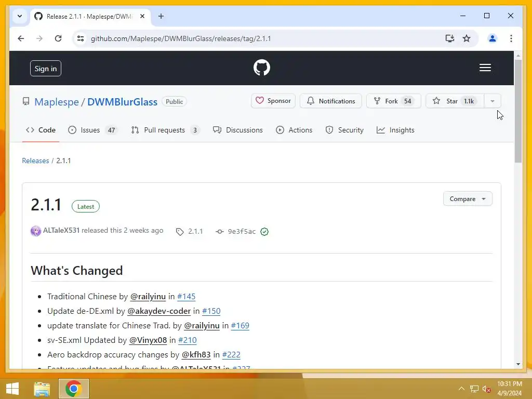
Task: Click browser forward arrow
Action: click(39, 38)
